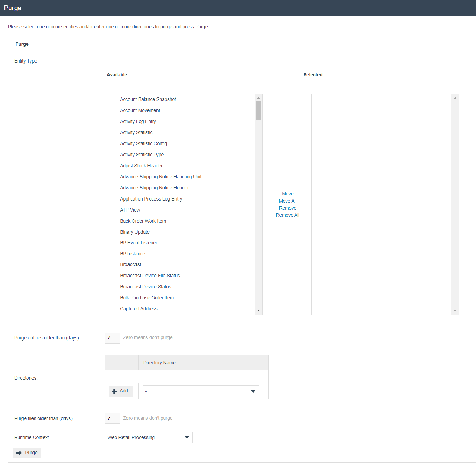Click the Purge button with arrow icon
This screenshot has height=466, width=476.
click(x=27, y=453)
